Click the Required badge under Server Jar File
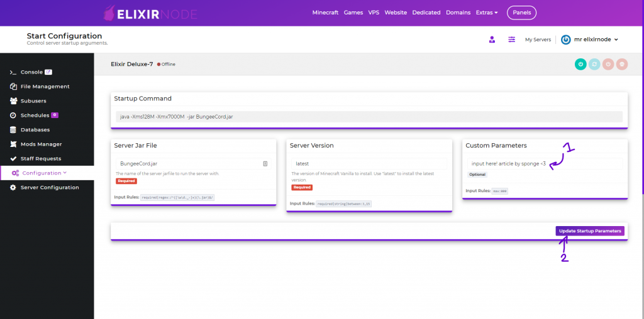 pyautogui.click(x=126, y=181)
